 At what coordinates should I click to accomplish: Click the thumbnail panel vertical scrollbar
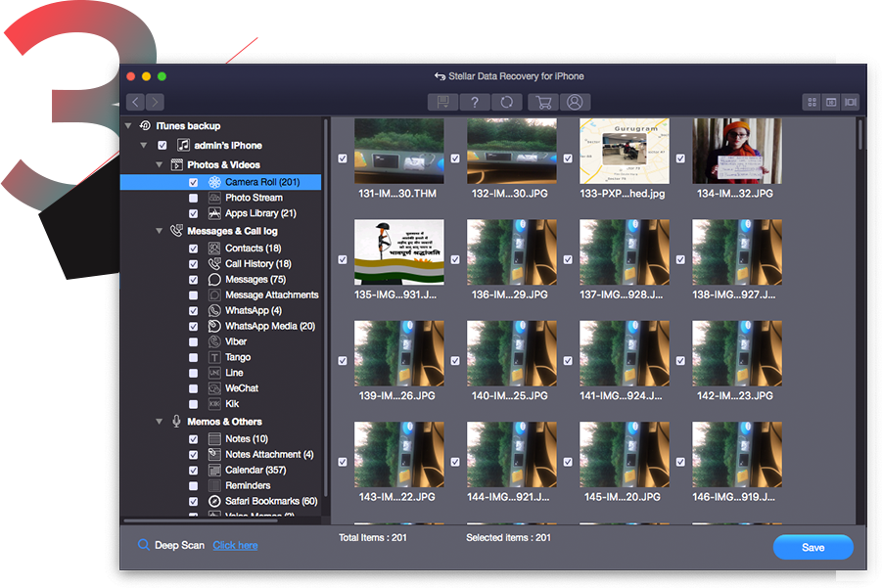click(860, 134)
